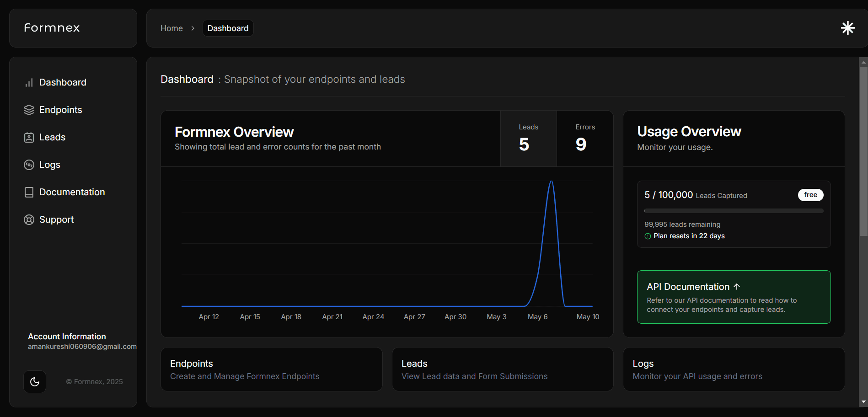
Task: Open Endpoints from the sidebar icon
Action: pyautogui.click(x=29, y=110)
